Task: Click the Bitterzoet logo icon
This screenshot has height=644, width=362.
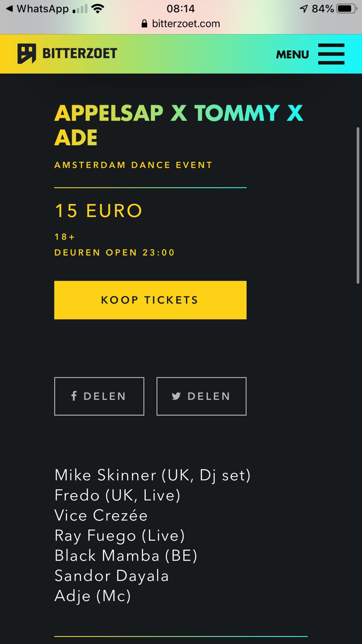Action: point(27,54)
